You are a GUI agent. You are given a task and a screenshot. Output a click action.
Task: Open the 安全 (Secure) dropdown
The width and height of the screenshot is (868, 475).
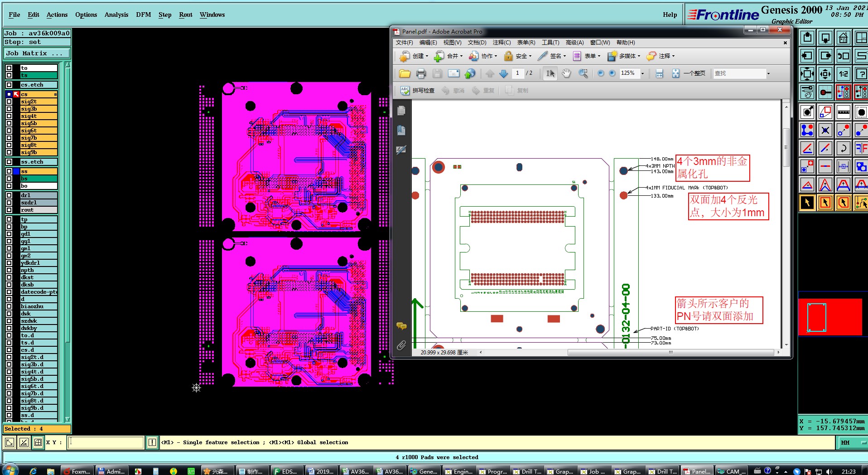click(517, 56)
